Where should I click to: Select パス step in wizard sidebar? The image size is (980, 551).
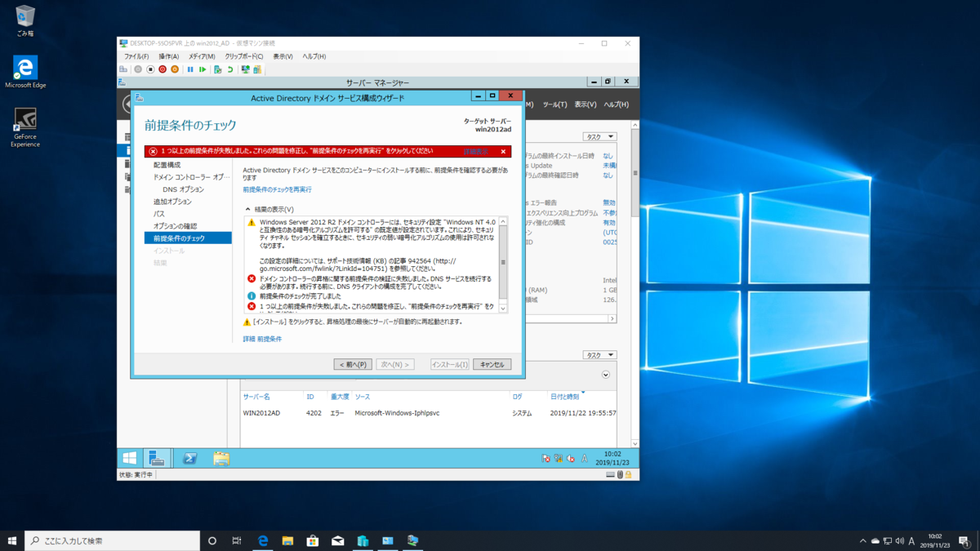pyautogui.click(x=158, y=214)
